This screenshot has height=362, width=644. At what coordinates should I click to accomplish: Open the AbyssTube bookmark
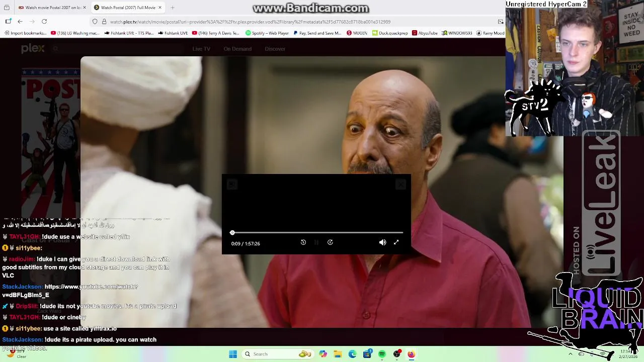425,33
